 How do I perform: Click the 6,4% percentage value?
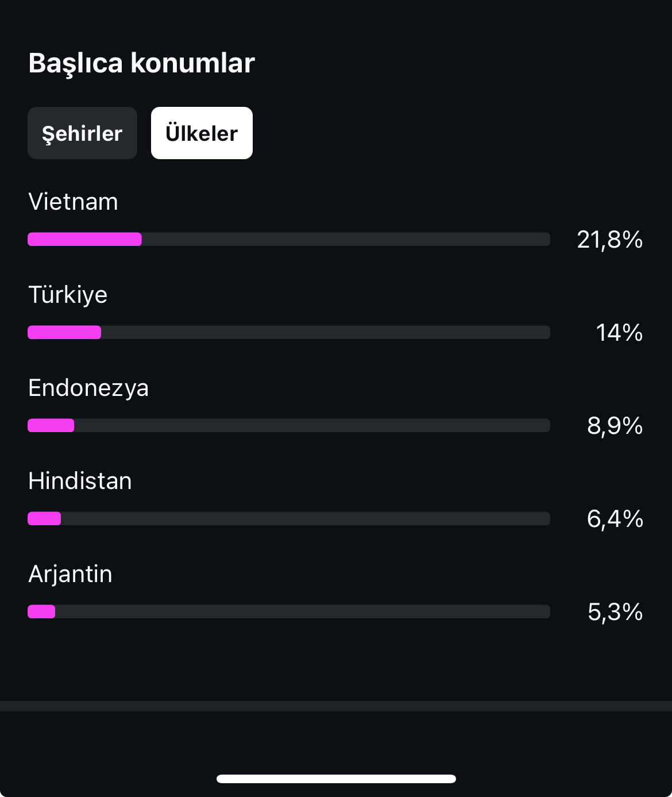[x=615, y=518]
